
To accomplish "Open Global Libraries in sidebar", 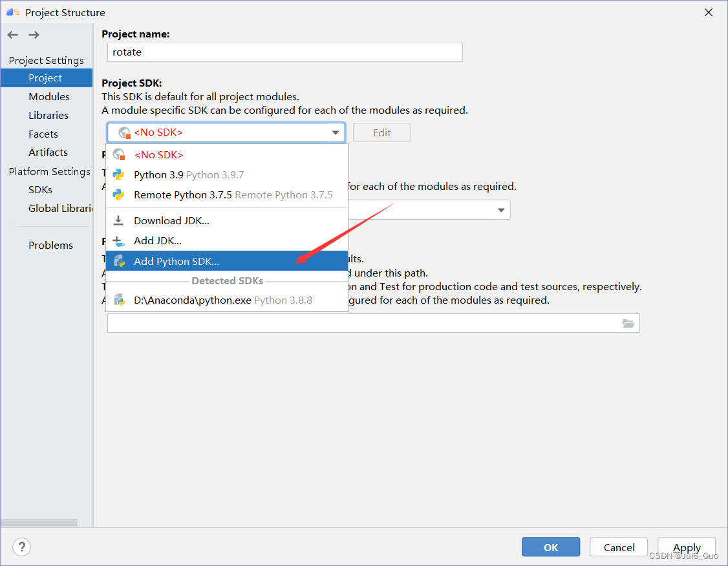I will pyautogui.click(x=47, y=208).
